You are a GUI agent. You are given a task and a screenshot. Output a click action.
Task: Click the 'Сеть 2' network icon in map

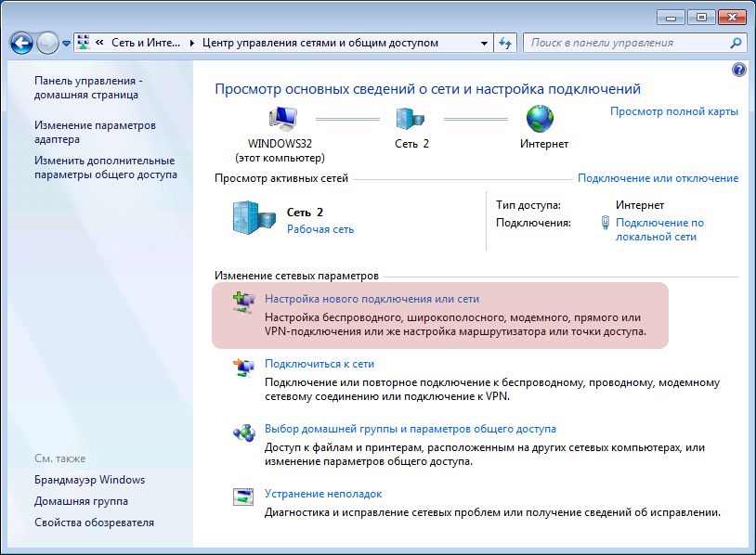[x=410, y=119]
